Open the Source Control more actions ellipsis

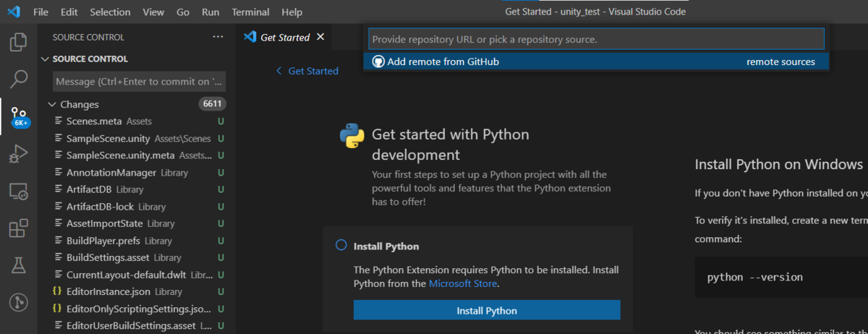tap(218, 37)
